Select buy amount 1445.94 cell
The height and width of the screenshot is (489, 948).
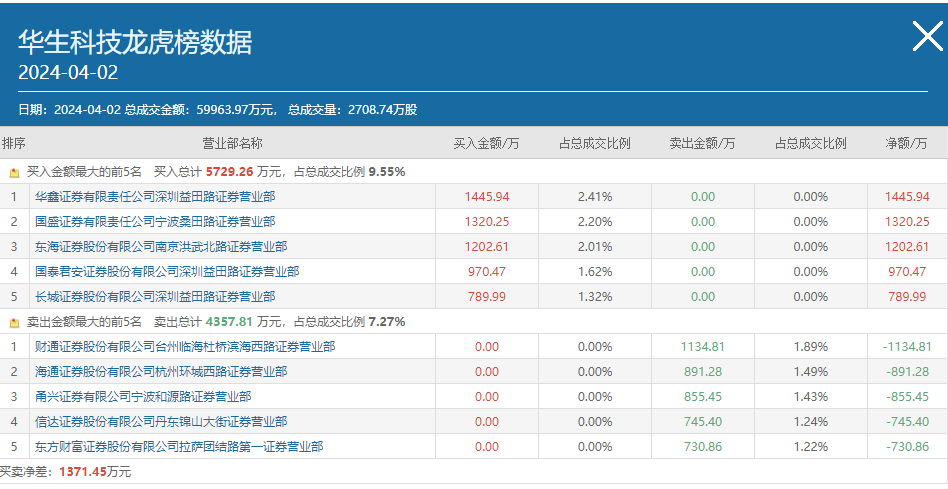pyautogui.click(x=487, y=196)
